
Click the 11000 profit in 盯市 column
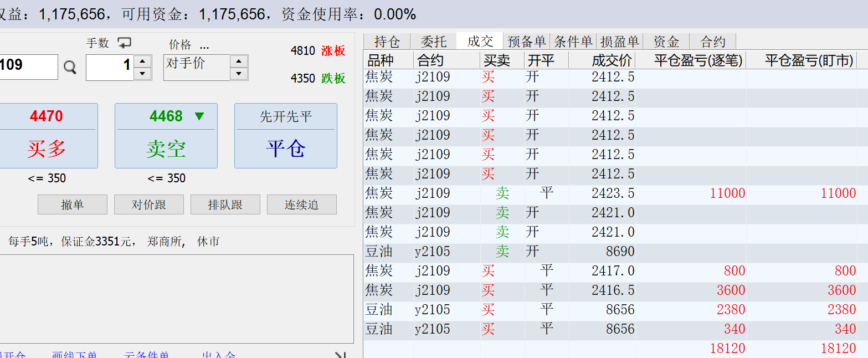(x=839, y=193)
